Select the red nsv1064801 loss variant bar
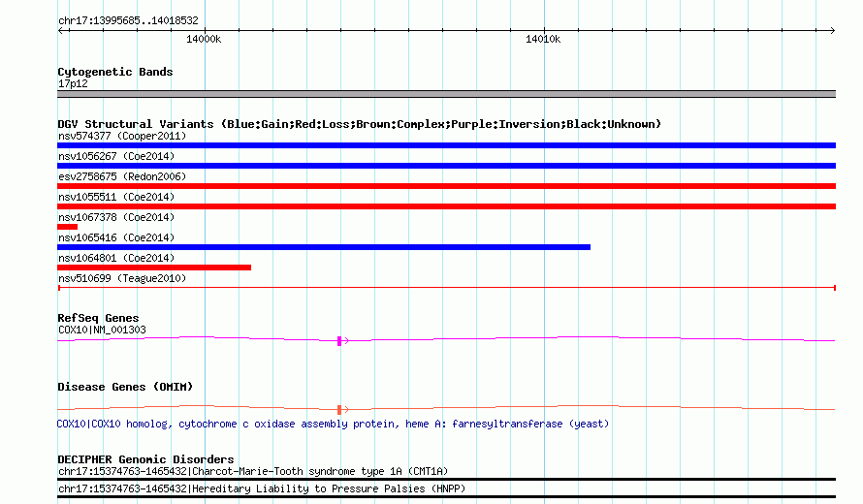Screen dimensions: 863x504 tap(154, 268)
